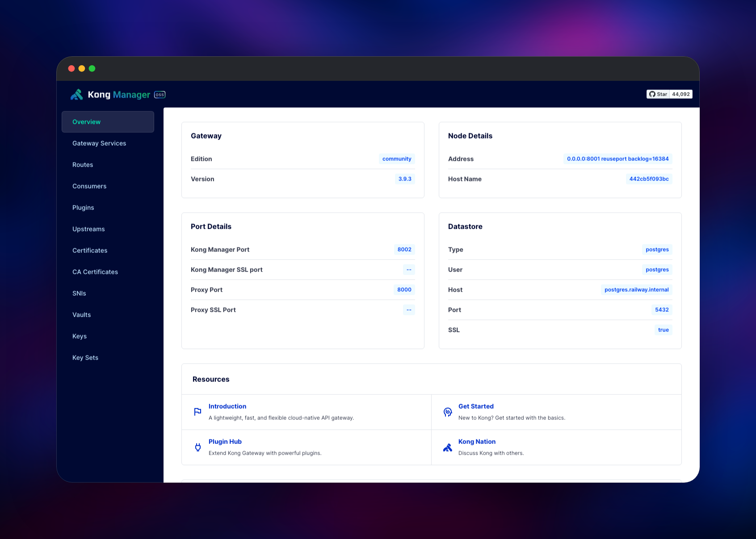Image resolution: width=756 pixels, height=539 pixels.
Task: Open the Introduction resource link
Action: [x=227, y=406]
